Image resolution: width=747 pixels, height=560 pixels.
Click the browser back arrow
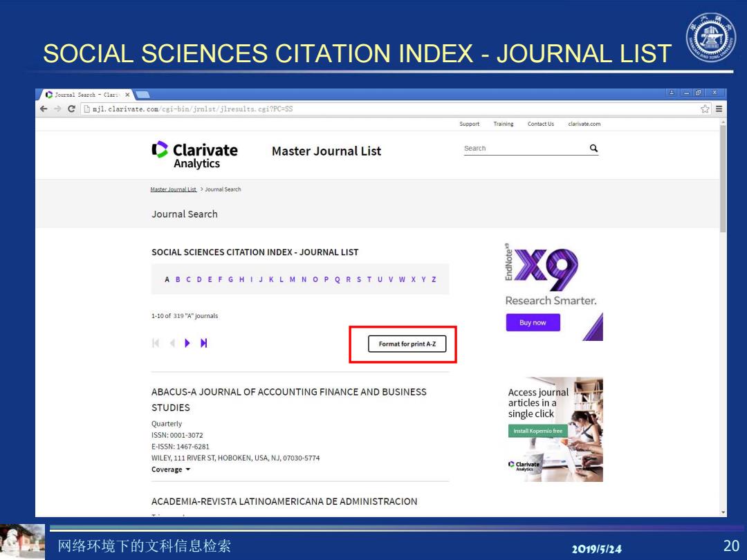pyautogui.click(x=44, y=109)
